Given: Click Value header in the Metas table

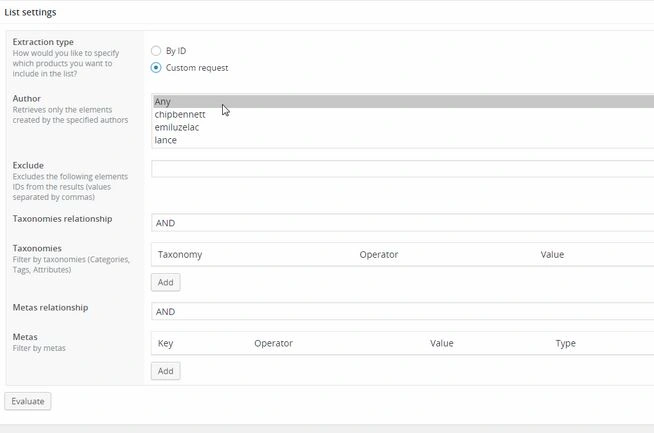Looking at the screenshot, I should pyautogui.click(x=442, y=344).
